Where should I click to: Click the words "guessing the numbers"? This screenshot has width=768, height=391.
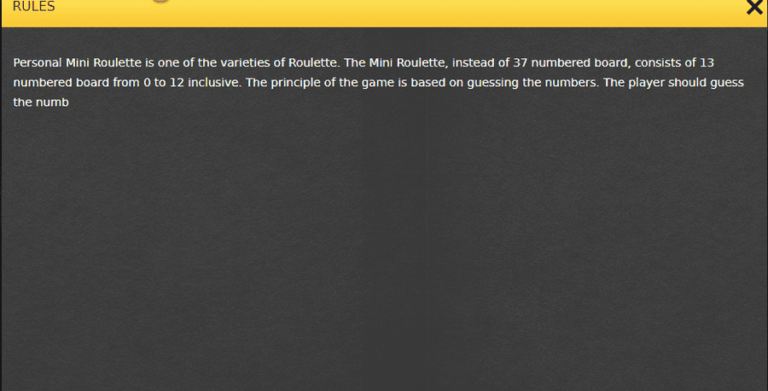tap(532, 82)
